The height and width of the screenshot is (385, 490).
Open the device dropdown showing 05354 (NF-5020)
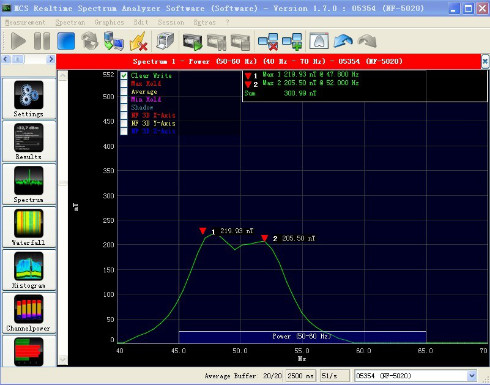click(x=472, y=376)
